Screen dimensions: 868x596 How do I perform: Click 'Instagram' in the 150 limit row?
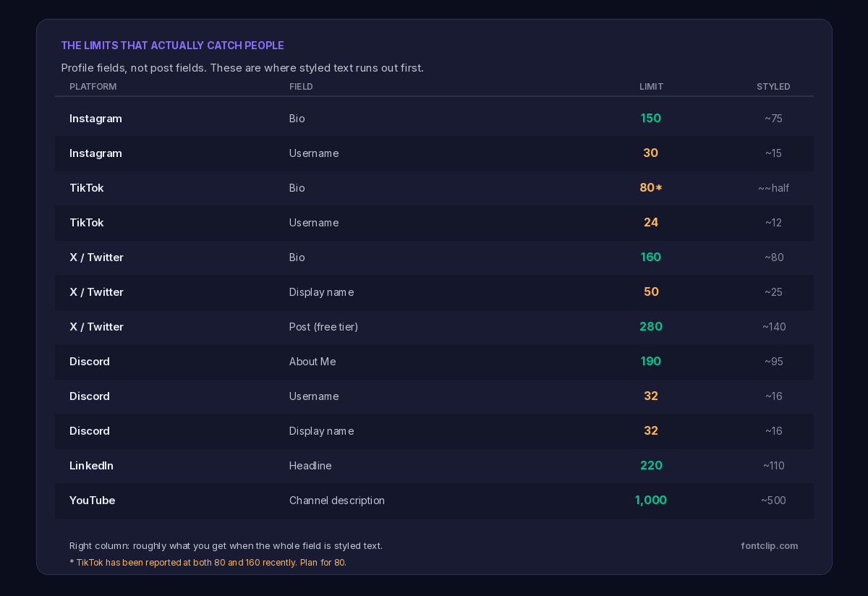point(95,119)
